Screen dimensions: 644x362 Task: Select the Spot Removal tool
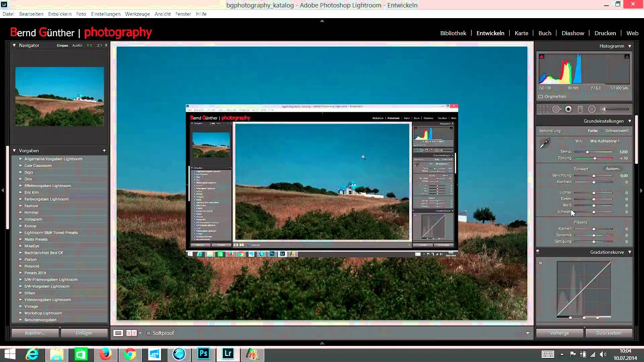556,109
